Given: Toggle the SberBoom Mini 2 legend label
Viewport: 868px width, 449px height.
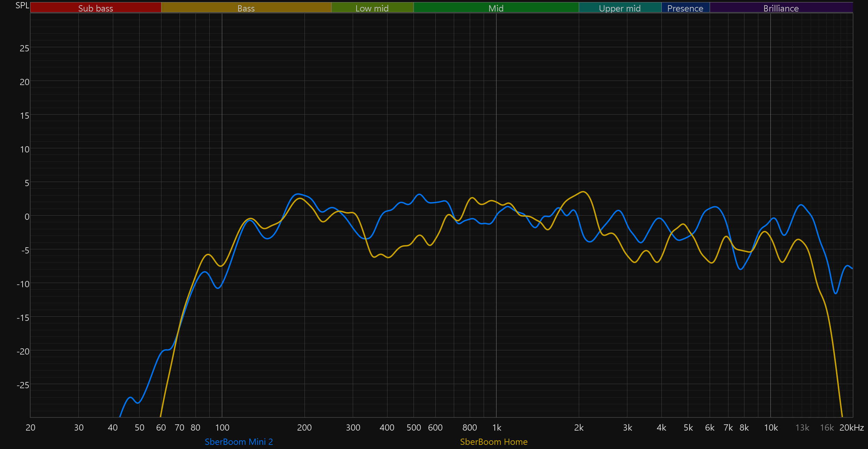Looking at the screenshot, I should (239, 442).
